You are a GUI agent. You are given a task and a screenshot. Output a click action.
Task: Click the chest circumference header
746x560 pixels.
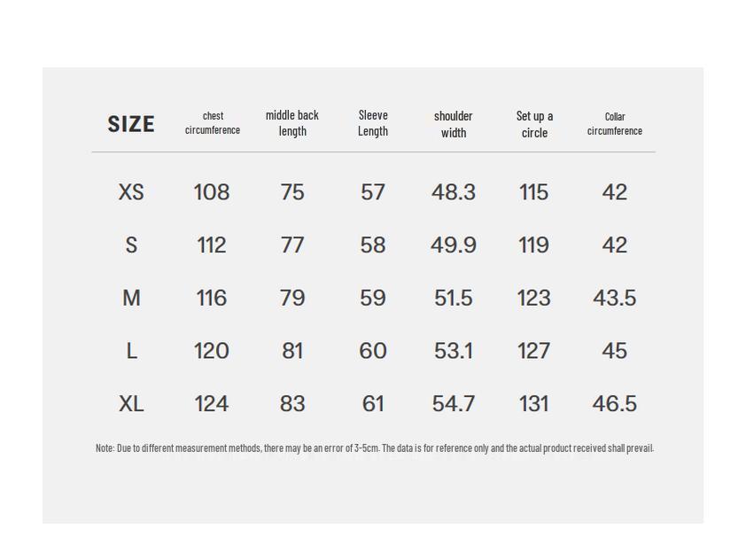click(213, 123)
